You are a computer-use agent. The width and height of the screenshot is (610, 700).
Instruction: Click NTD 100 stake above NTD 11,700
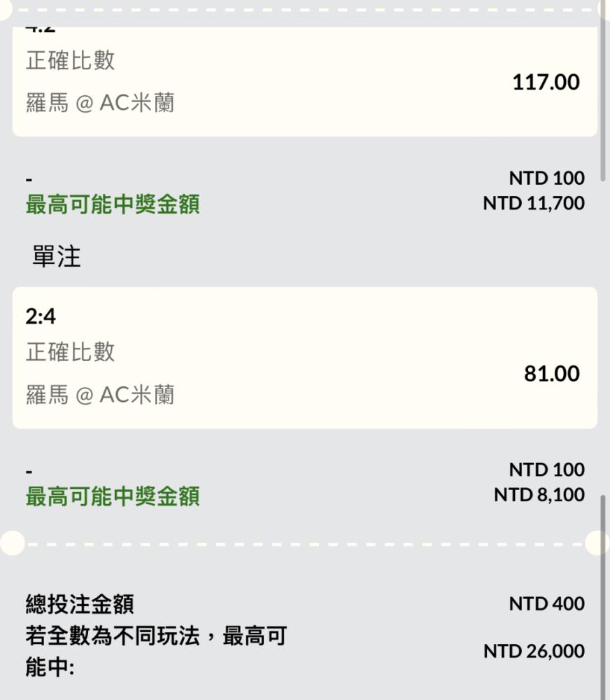[546, 178]
